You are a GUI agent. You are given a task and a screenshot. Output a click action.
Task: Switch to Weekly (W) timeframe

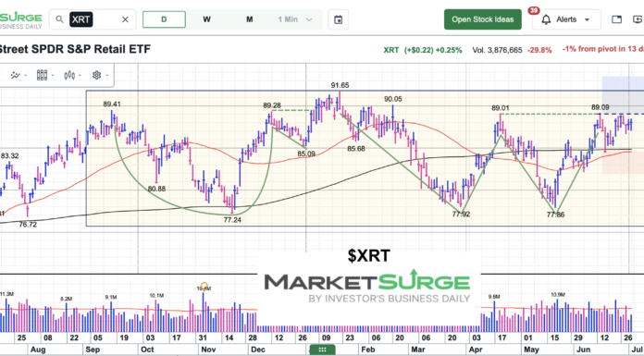(206, 19)
